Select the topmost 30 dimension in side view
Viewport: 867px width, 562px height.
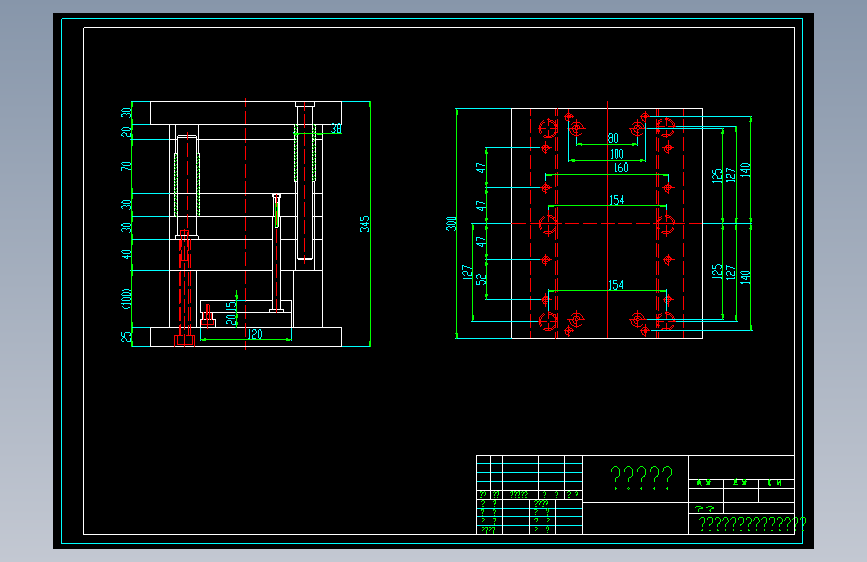coord(126,112)
